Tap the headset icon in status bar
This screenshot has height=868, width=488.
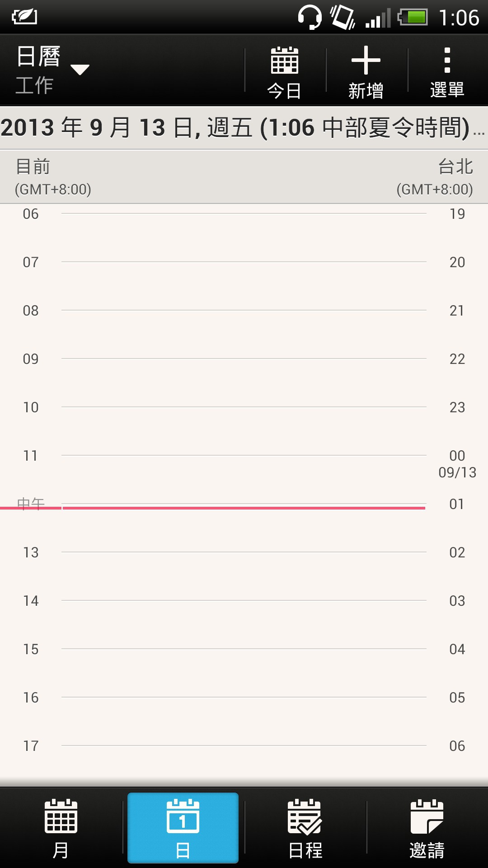(x=310, y=18)
